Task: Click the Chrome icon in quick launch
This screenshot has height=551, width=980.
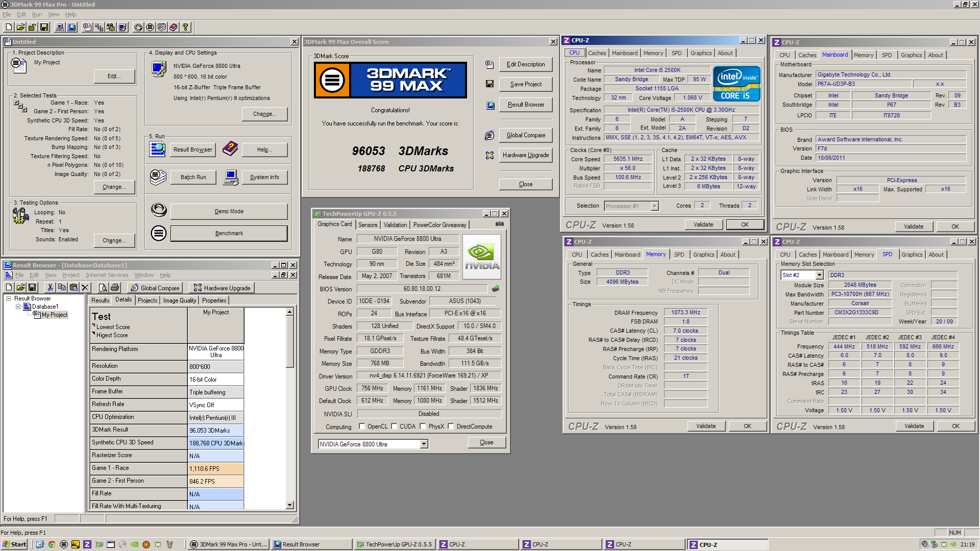Action: tap(52, 544)
